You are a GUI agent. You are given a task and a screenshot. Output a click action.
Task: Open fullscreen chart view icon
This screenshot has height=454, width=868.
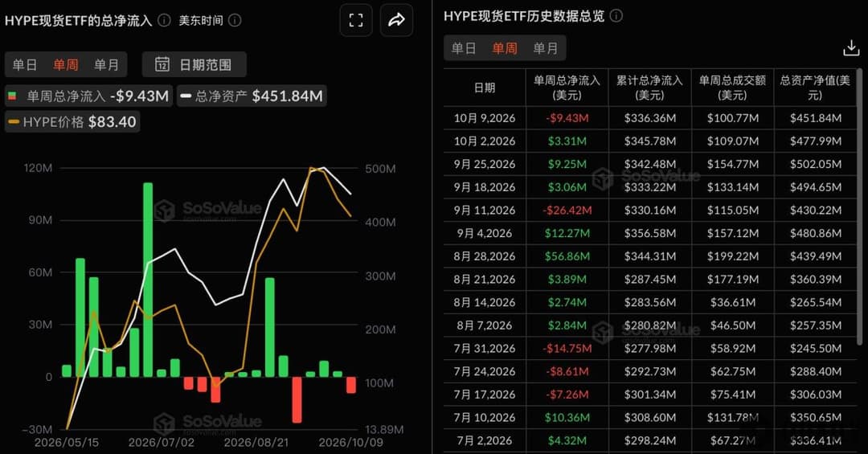pos(356,20)
